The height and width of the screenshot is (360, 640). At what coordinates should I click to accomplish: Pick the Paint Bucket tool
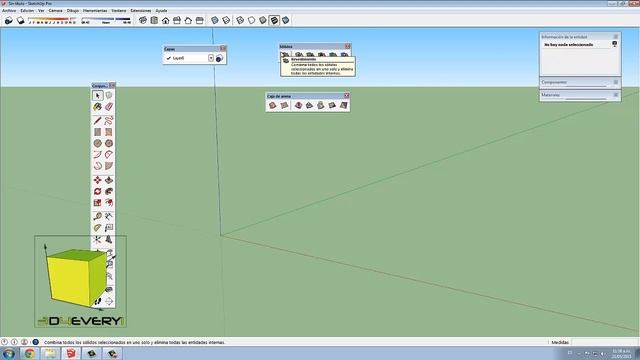coord(97,107)
